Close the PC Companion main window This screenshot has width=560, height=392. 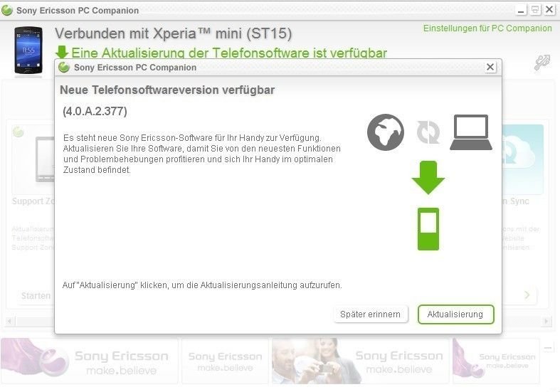(549, 10)
